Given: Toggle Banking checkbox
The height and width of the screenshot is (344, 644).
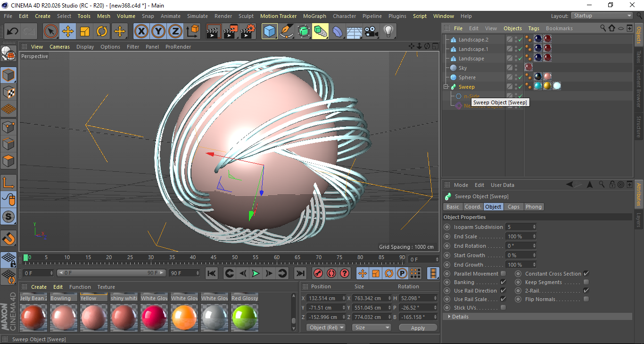Looking at the screenshot, I should coord(503,282).
